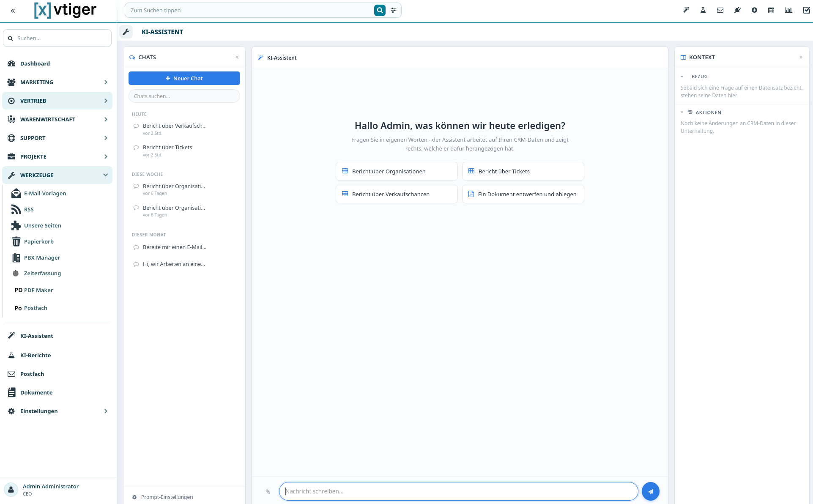Choose Bericht über Verkaufschancen suggestion

click(x=397, y=194)
